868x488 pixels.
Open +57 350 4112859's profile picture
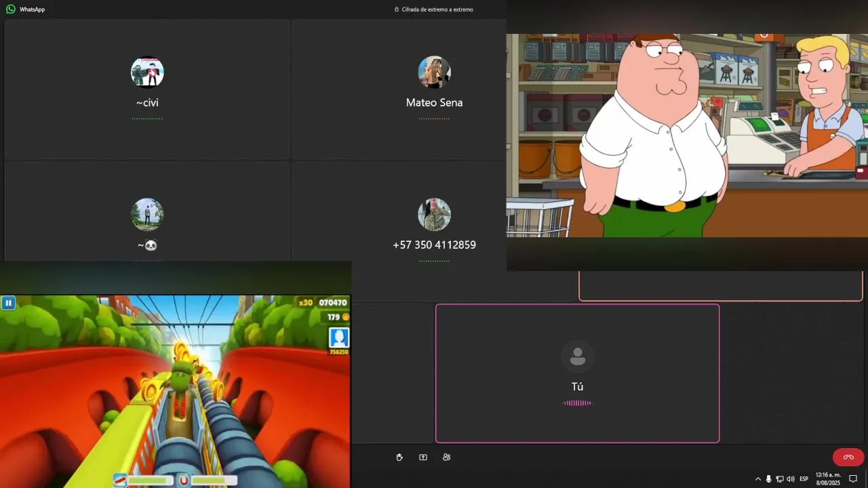[434, 215]
